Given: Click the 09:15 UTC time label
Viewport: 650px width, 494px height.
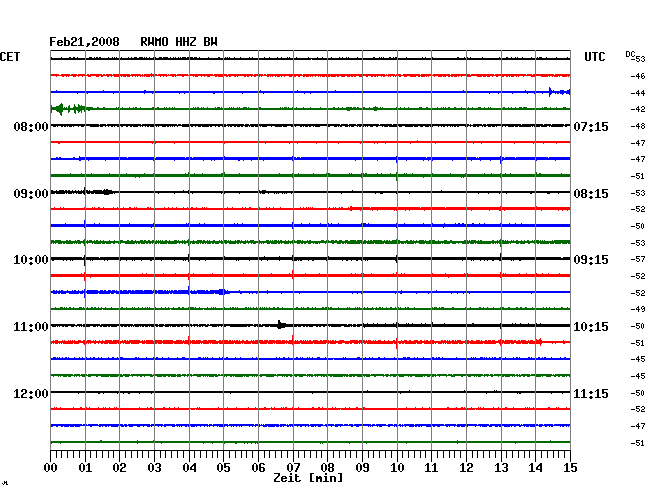Looking at the screenshot, I should tap(591, 260).
